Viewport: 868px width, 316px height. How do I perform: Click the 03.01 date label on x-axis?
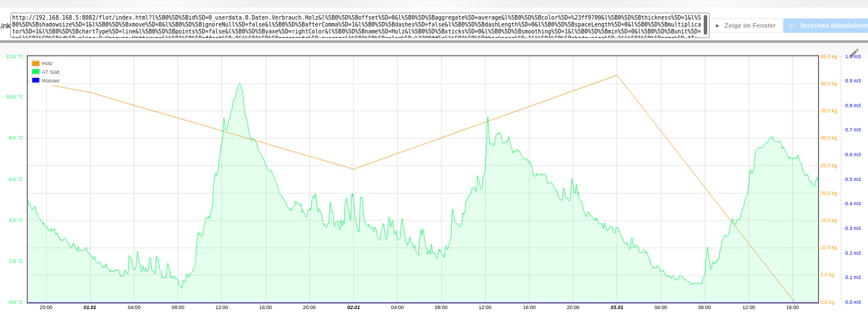coord(617,307)
